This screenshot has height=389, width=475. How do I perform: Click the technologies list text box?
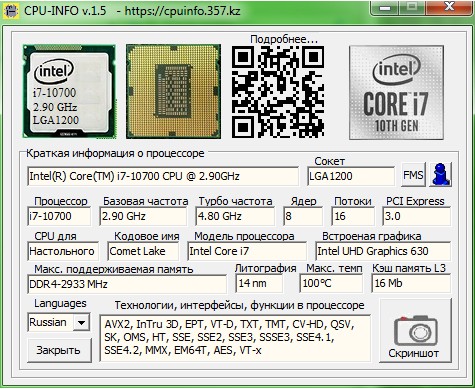(x=235, y=338)
